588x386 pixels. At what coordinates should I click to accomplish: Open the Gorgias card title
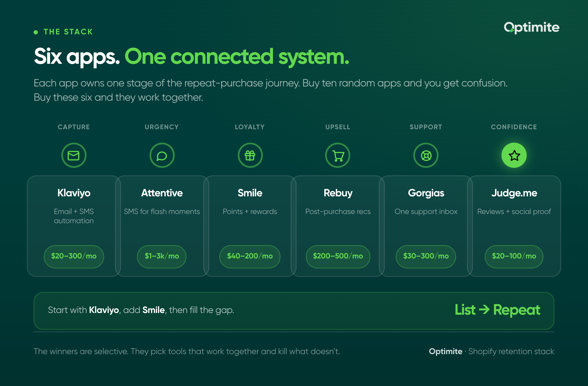[426, 193]
